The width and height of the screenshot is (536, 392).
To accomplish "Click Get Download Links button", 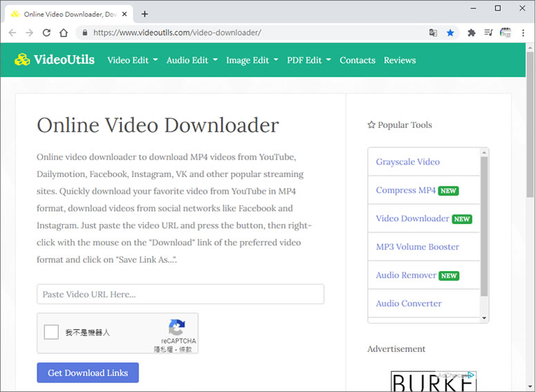I will (88, 373).
